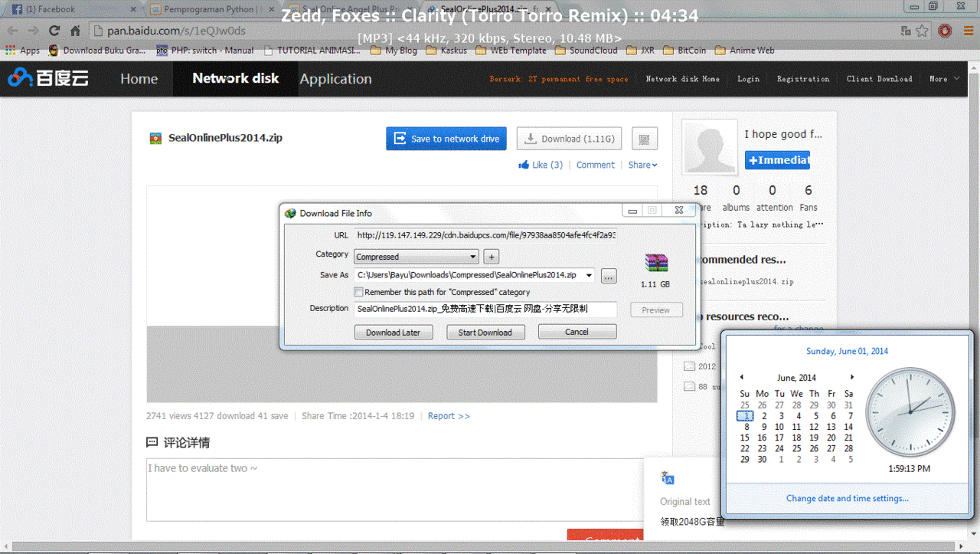Open Report link under file preview
Image resolution: width=980 pixels, height=554 pixels.
coord(449,416)
